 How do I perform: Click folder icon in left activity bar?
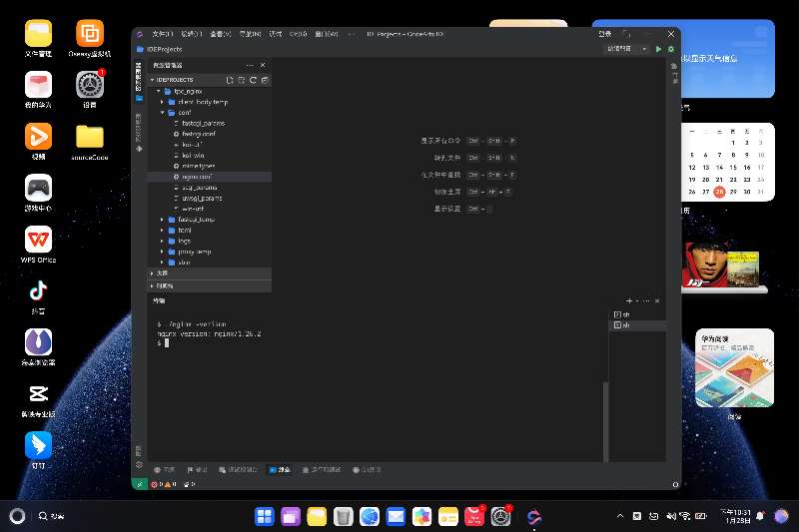(x=139, y=98)
